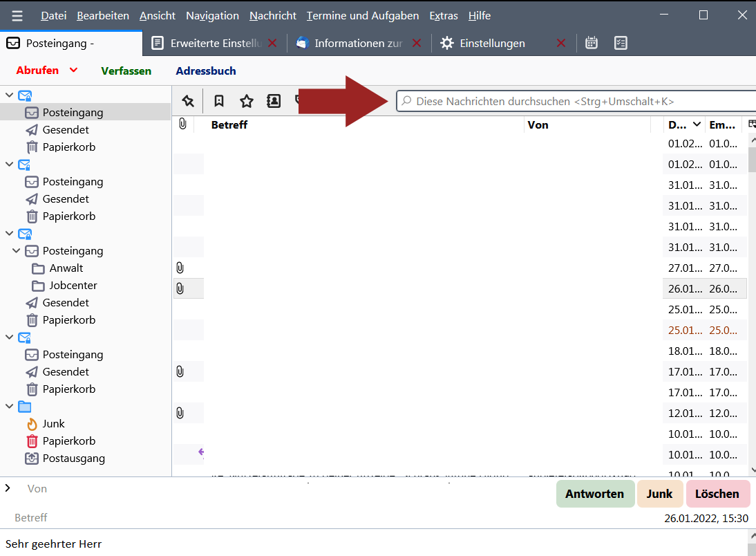Toggle the pin quick filter button

[x=188, y=101]
